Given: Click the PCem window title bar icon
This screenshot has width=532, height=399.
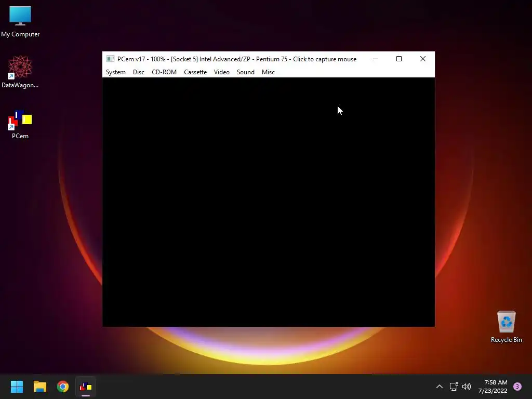Looking at the screenshot, I should coord(110,59).
